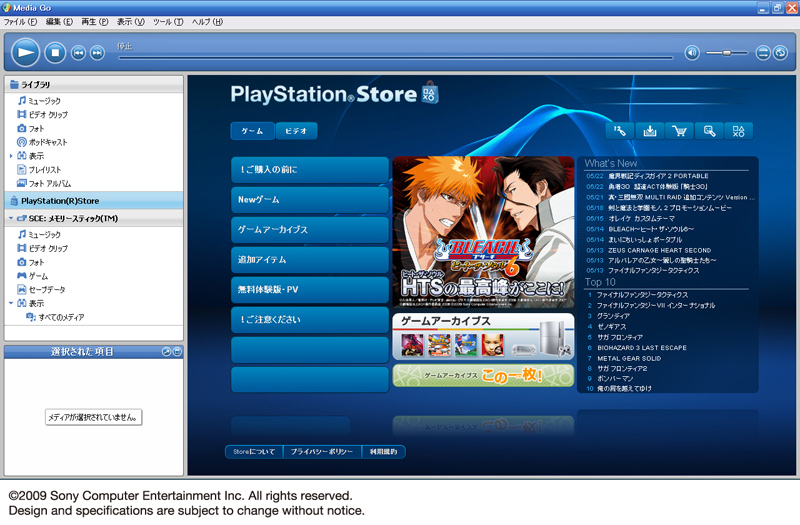Click the BLEACH featured banner

[x=484, y=232]
